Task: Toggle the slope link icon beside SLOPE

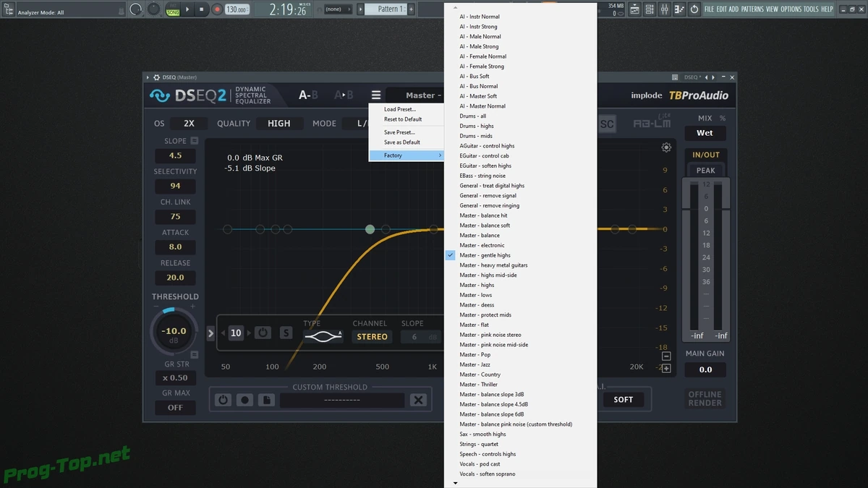Action: pos(194,141)
